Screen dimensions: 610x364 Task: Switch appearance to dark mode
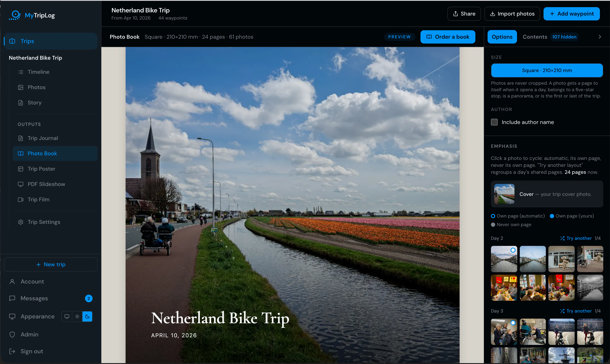pyautogui.click(x=87, y=317)
